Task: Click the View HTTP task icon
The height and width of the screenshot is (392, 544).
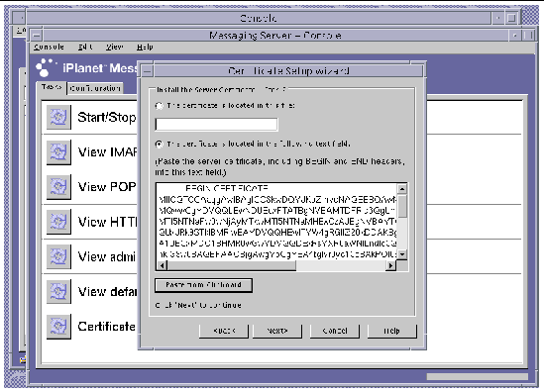Action: [58, 222]
